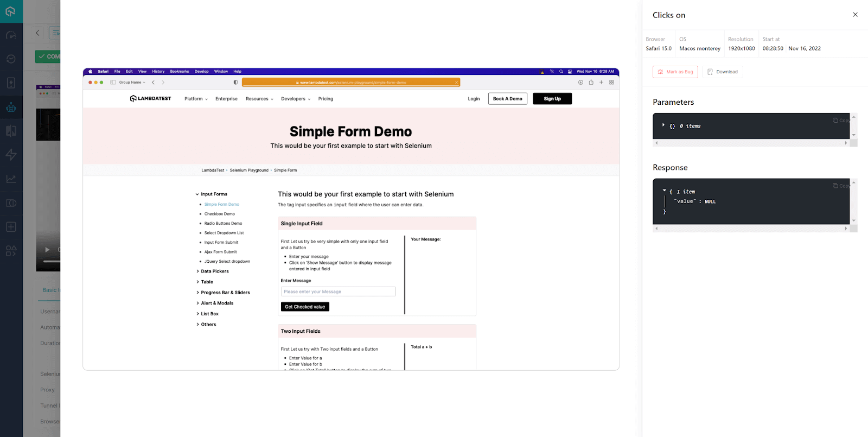Open the shapes integrations icon at sidebar bottom
Screen dimensions: 868x437
pos(11,251)
